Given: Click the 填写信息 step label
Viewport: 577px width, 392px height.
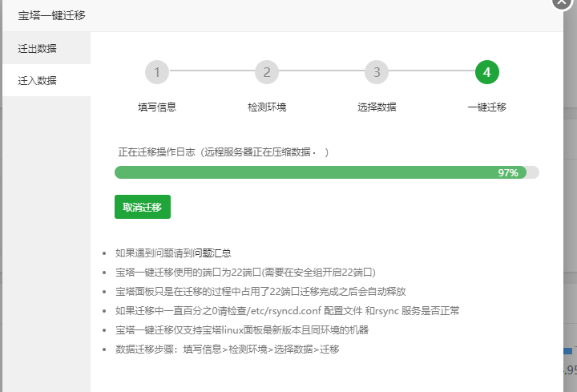Looking at the screenshot, I should tap(157, 107).
